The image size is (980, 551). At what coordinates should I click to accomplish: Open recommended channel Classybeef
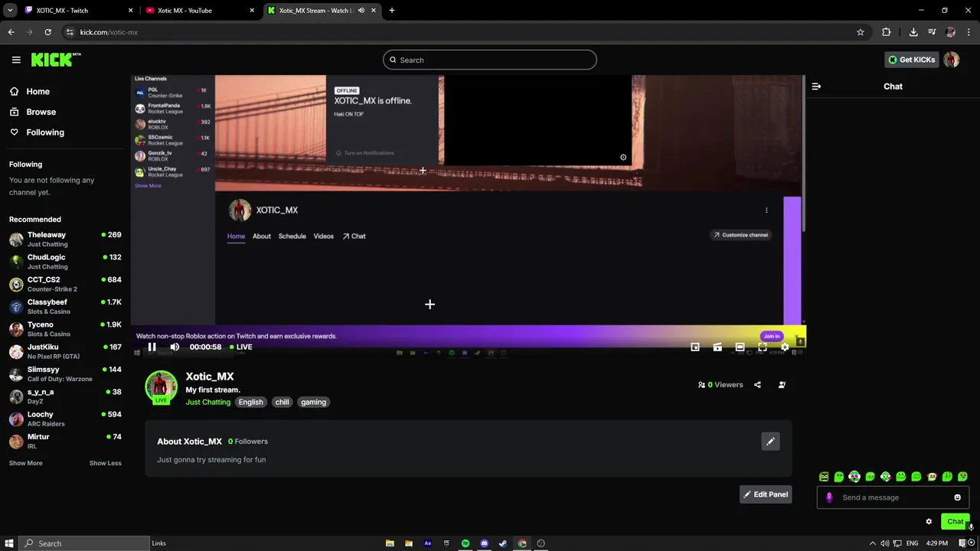click(65, 306)
